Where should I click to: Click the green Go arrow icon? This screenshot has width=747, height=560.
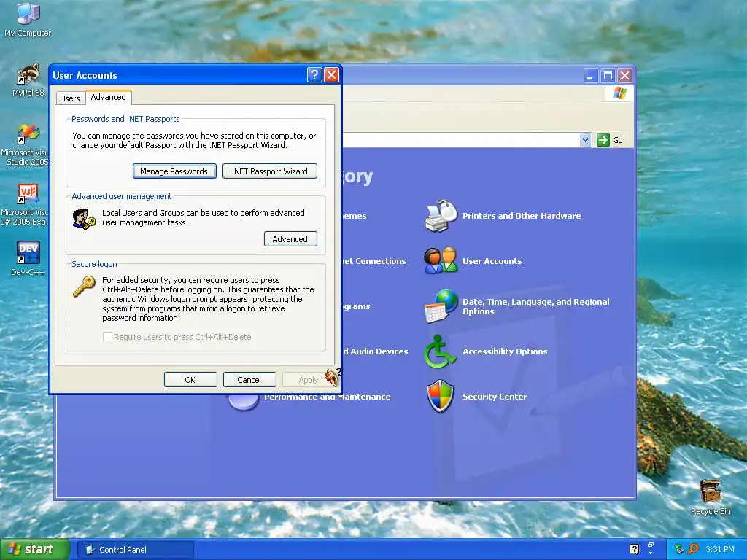click(x=603, y=140)
